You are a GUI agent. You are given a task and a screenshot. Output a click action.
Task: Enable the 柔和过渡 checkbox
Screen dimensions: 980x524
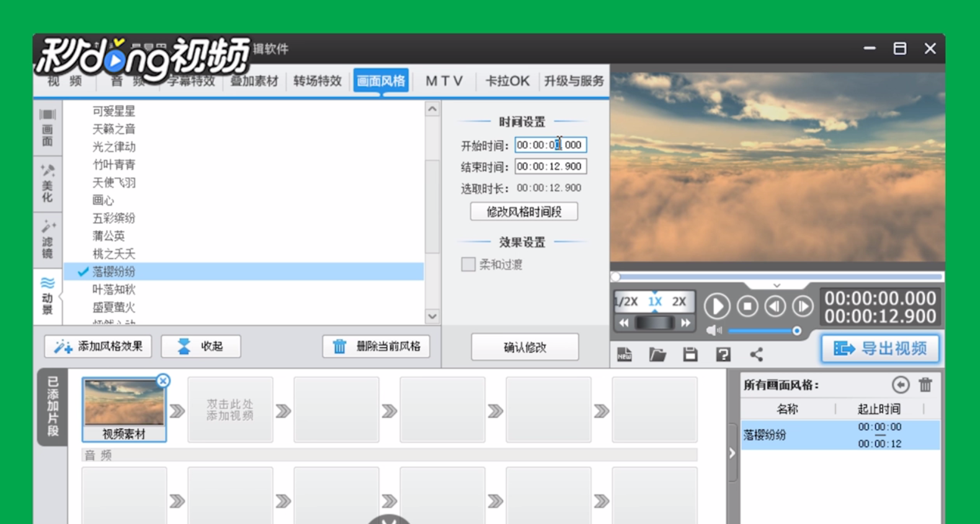pos(468,265)
